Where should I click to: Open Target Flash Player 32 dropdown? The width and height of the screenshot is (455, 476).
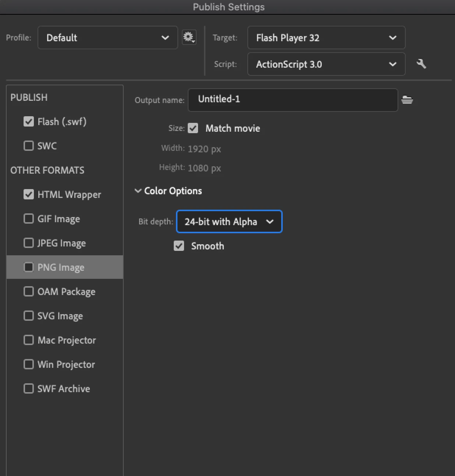point(327,38)
